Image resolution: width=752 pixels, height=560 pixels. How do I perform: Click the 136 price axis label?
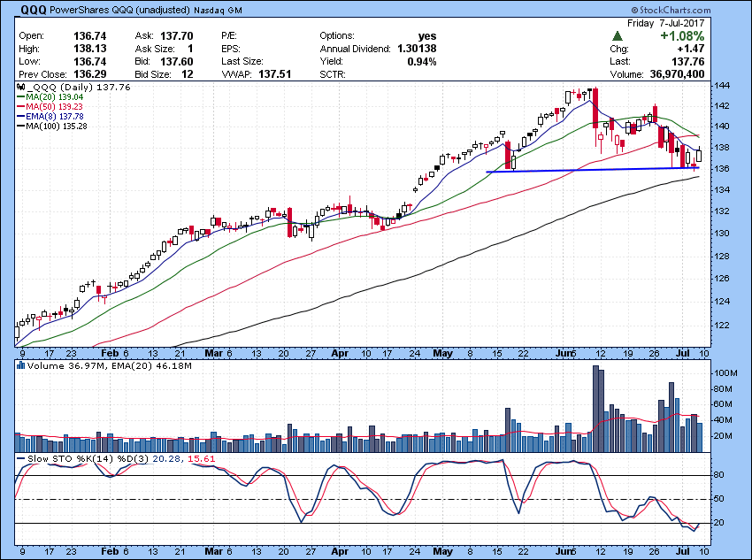pyautogui.click(x=722, y=169)
